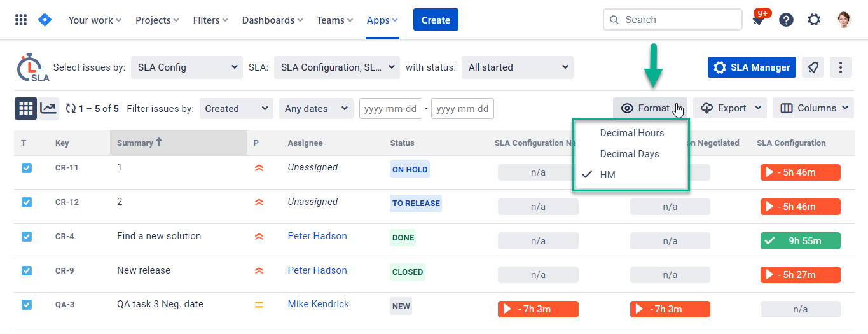This screenshot has width=868, height=334.
Task: Open the Peter Hadson assignee link for CR-4
Action: (317, 236)
